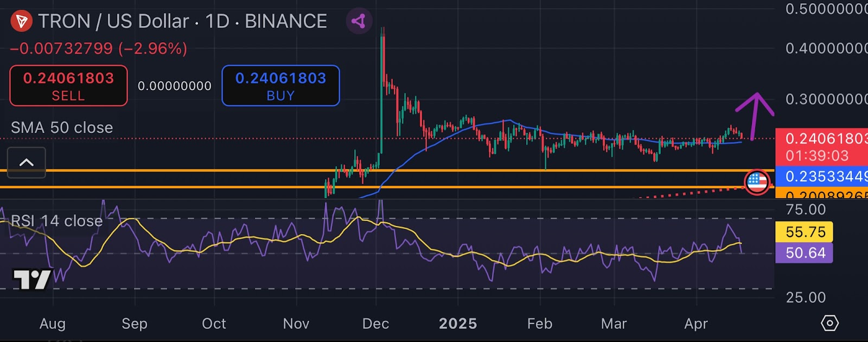Click the Oct label on time axis
868x342 pixels.
point(214,324)
